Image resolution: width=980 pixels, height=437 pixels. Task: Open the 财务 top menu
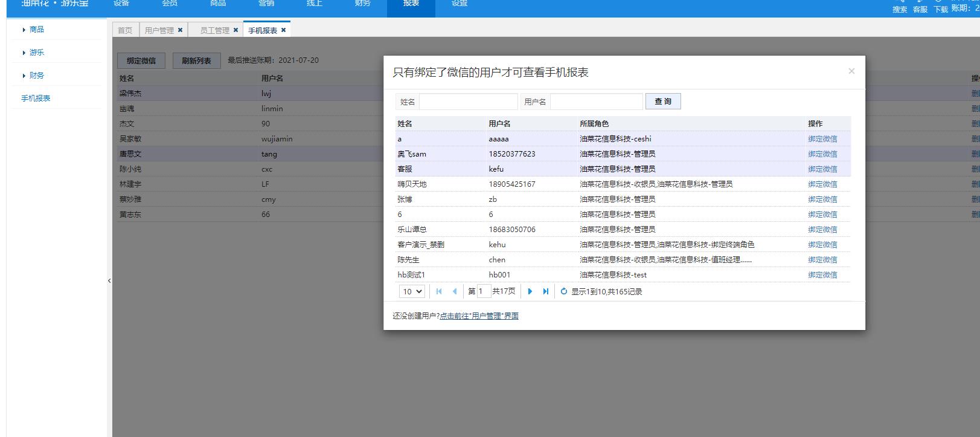(363, 5)
